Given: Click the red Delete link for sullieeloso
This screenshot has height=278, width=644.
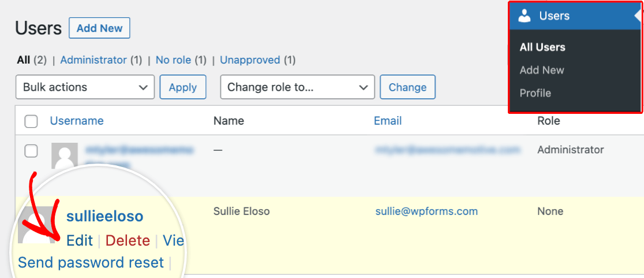Looking at the screenshot, I should click(x=128, y=240).
